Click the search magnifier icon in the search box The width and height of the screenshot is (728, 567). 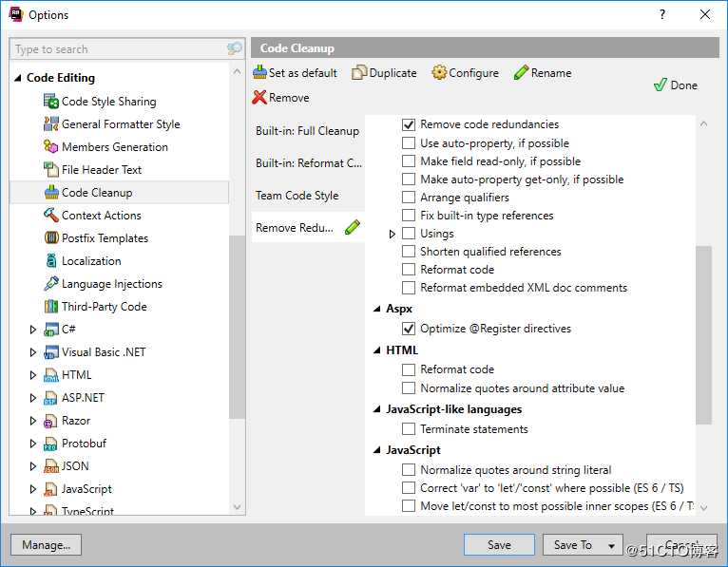pos(235,48)
